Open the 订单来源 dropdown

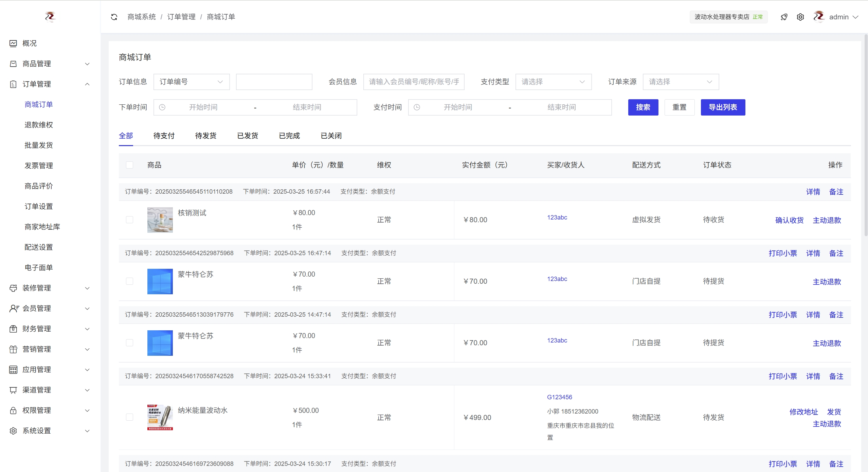pos(681,82)
